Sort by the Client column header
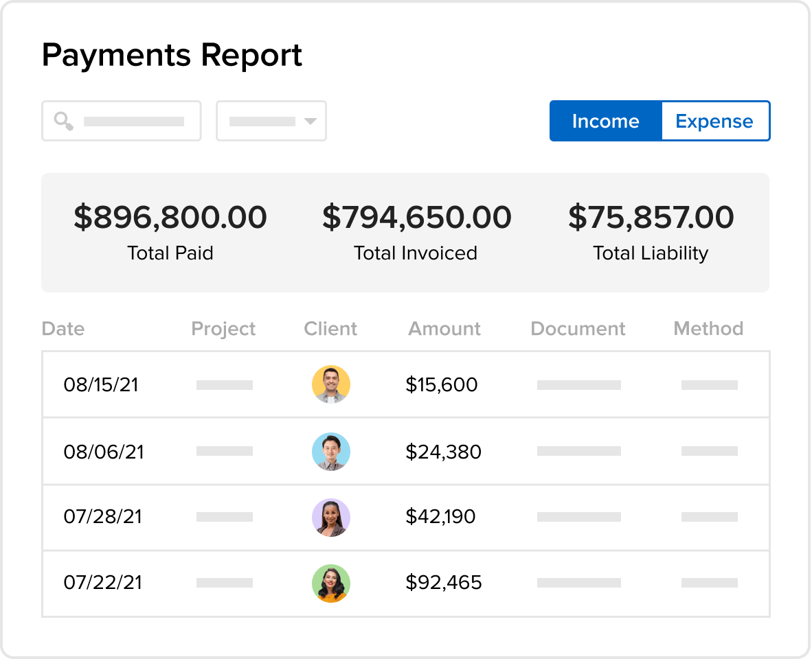812x659 pixels. [330, 328]
